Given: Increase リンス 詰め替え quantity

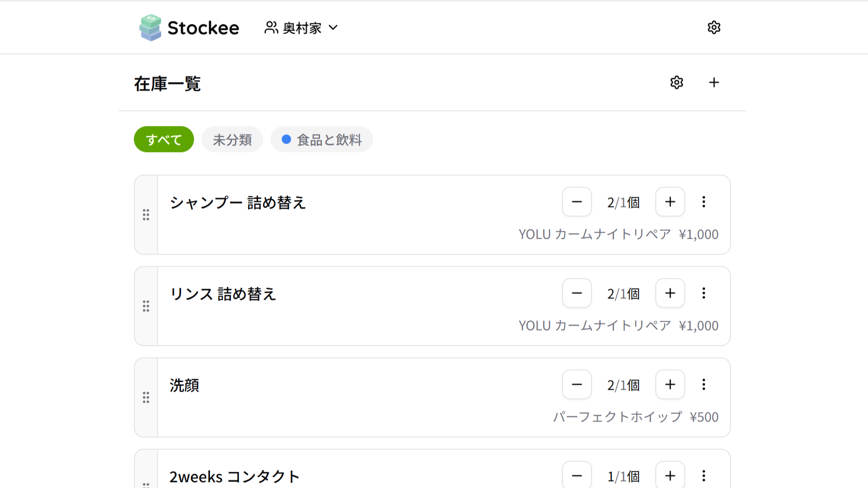Looking at the screenshot, I should (670, 293).
